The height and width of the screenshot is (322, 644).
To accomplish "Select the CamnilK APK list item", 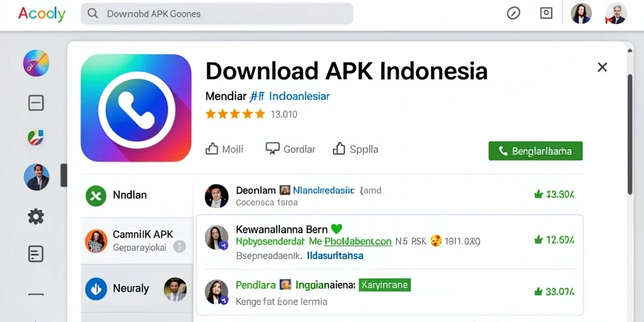I will click(137, 241).
